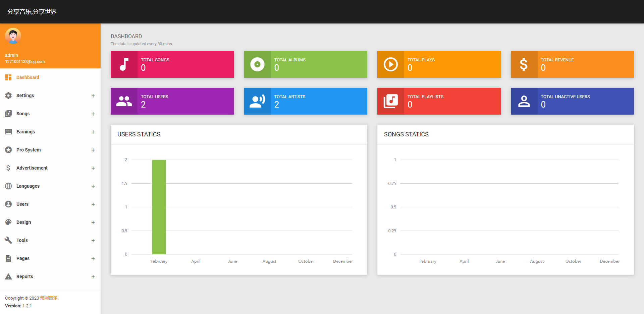Click the music note icon in Total Songs
This screenshot has height=314, width=644.
click(x=124, y=64)
